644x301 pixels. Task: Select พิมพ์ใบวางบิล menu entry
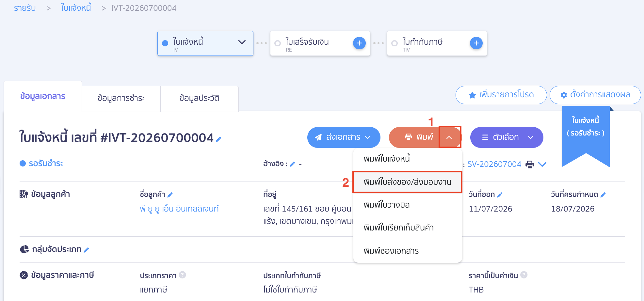[x=408, y=205]
